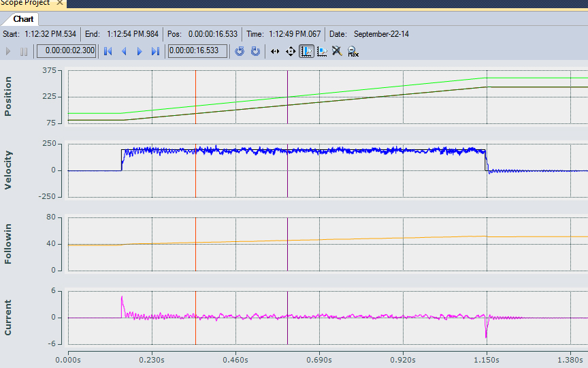Click the End time 1:12:54 PM.984
The width and height of the screenshot is (588, 368).
[x=133, y=34]
